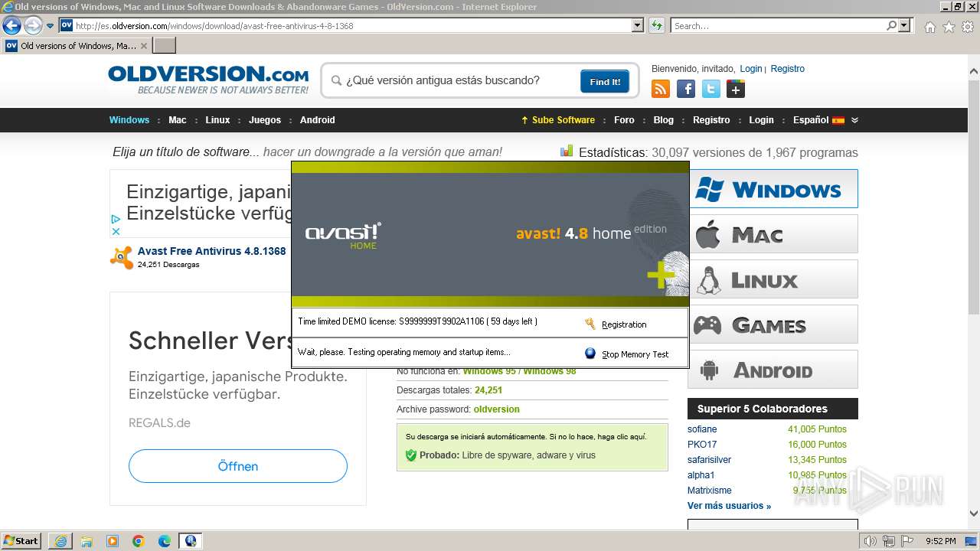Select the Juegos nav menu item
The image size is (980, 551).
265,120
